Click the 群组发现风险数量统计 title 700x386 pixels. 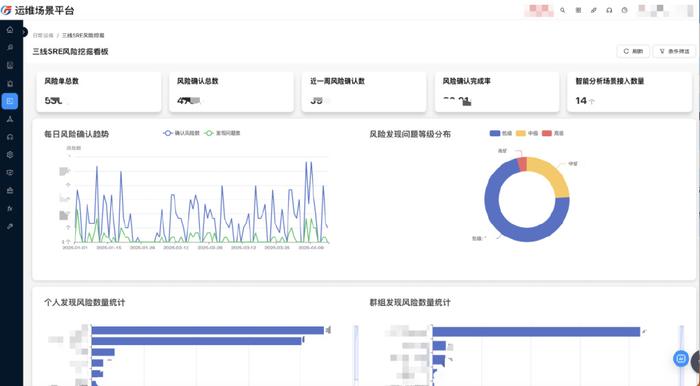point(410,303)
